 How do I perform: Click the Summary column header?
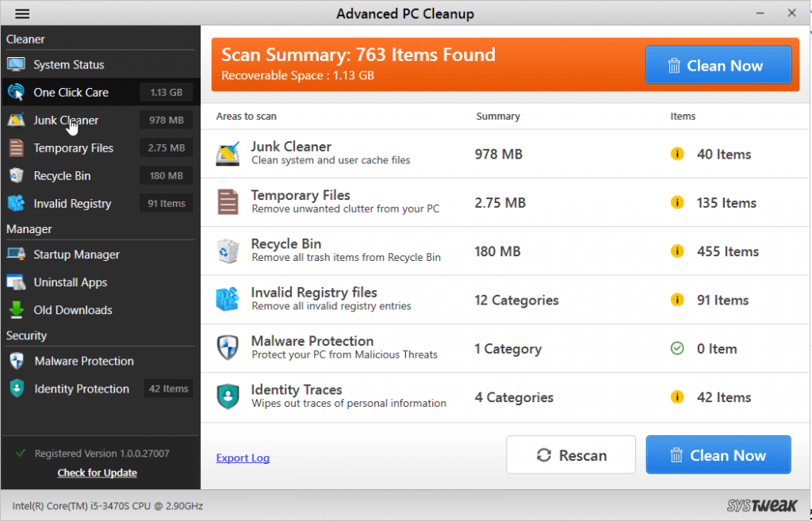pyautogui.click(x=498, y=116)
